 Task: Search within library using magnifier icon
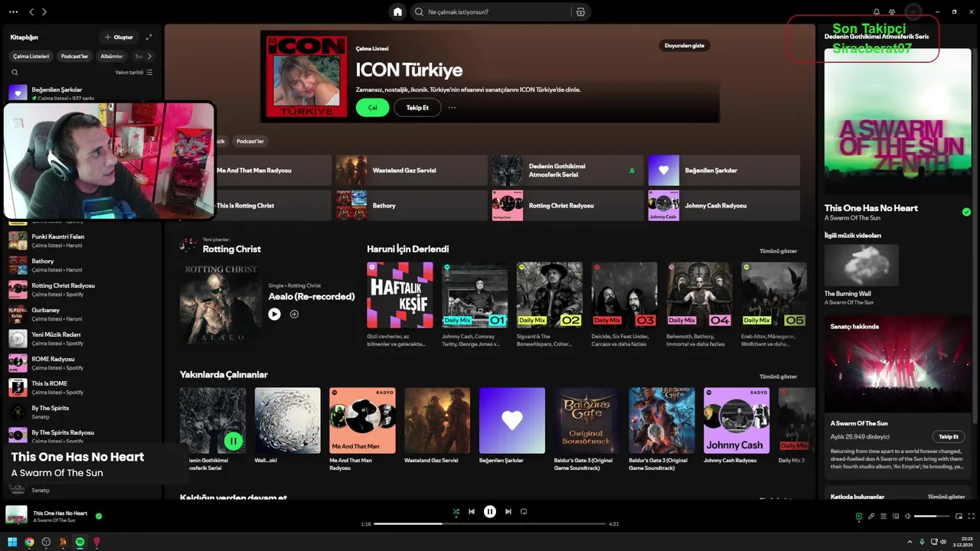pos(15,72)
